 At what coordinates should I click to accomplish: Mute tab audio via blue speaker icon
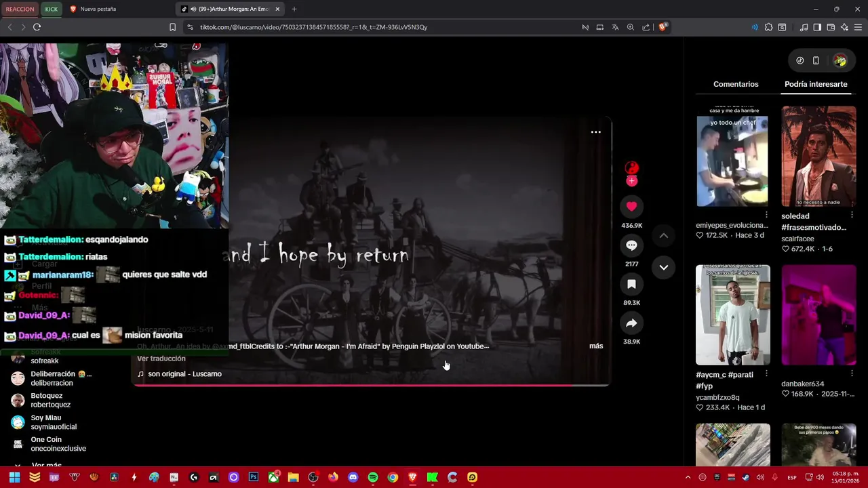pyautogui.click(x=755, y=27)
